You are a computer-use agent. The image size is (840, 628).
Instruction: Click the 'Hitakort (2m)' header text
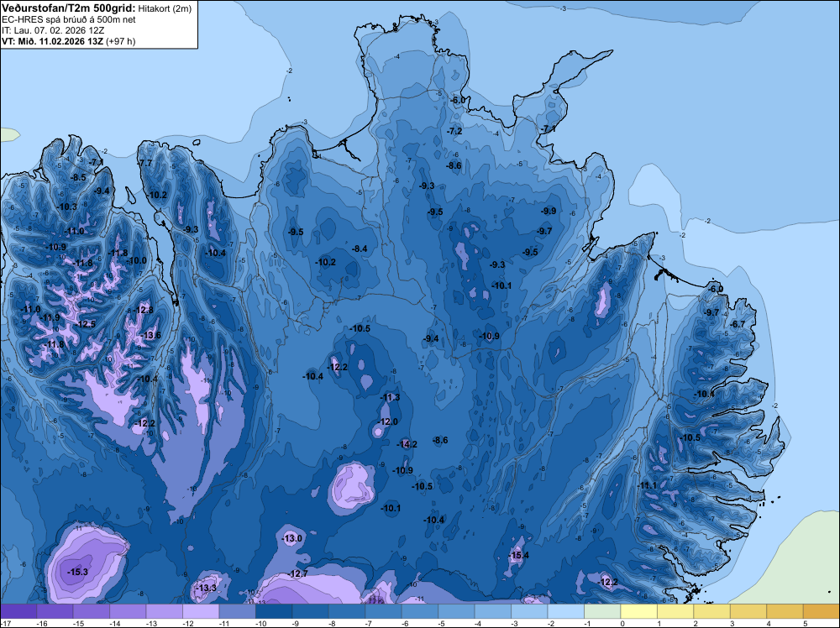click(165, 8)
